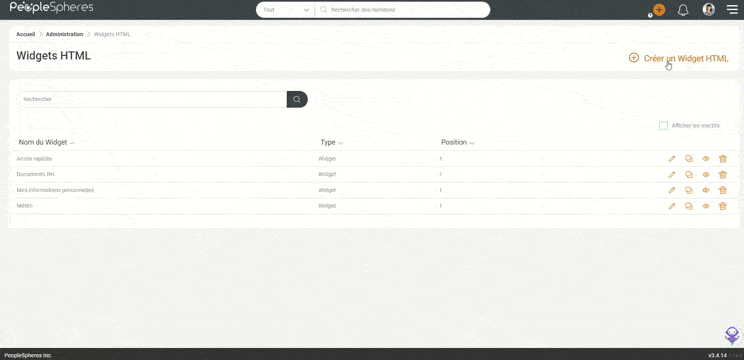Viewport: 744px width, 360px height.
Task: Click Créer un Widget HTML
Action: pos(679,58)
